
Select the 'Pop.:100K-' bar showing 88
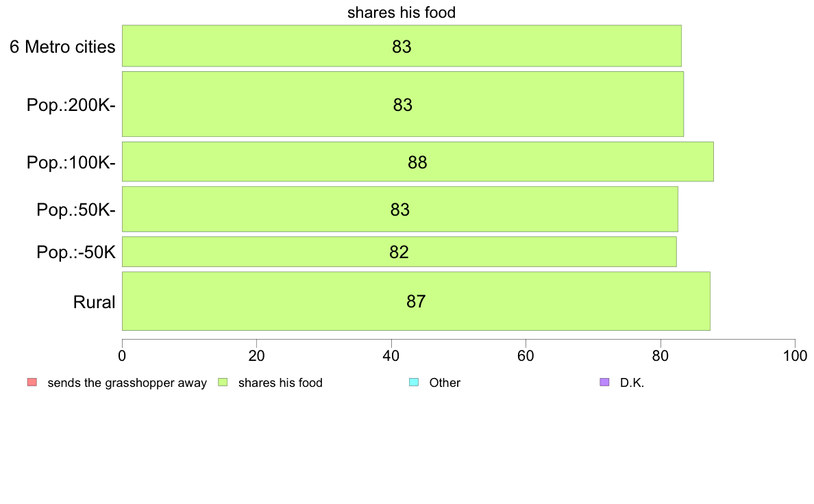(418, 162)
